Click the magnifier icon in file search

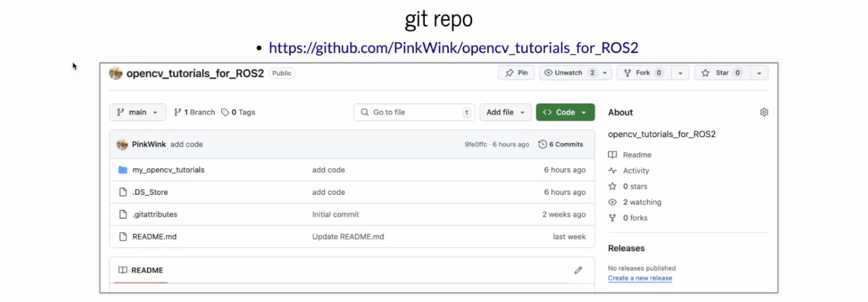[x=365, y=112]
